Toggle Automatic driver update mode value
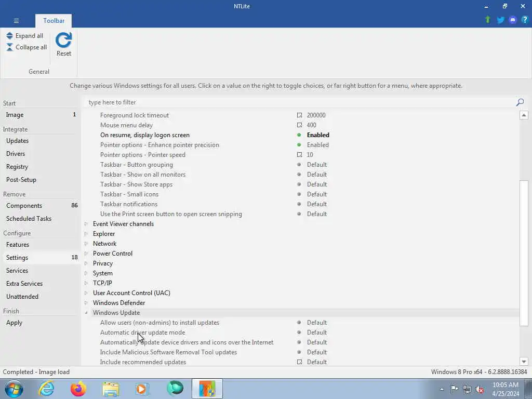Viewport: 532px width, 399px height. pos(316,332)
